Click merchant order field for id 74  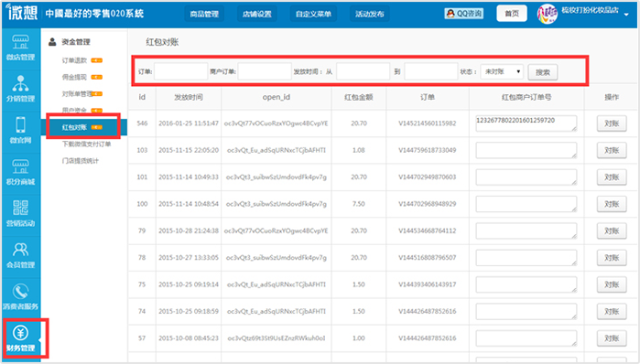coord(526,312)
